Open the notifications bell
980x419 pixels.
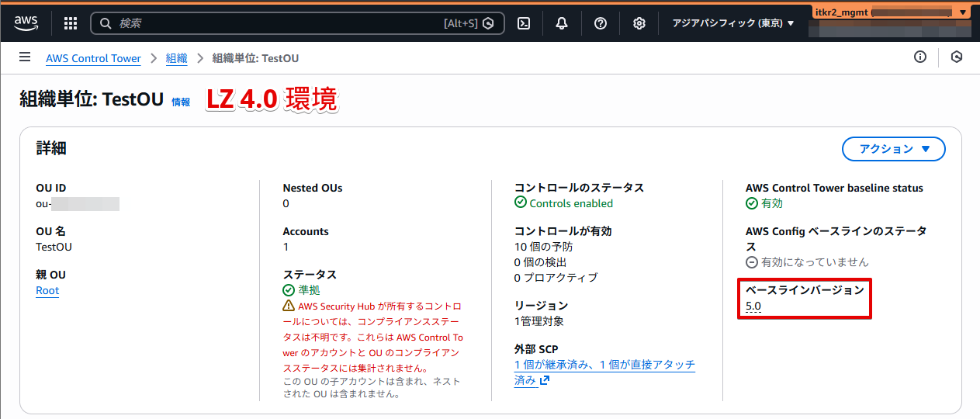(x=562, y=23)
